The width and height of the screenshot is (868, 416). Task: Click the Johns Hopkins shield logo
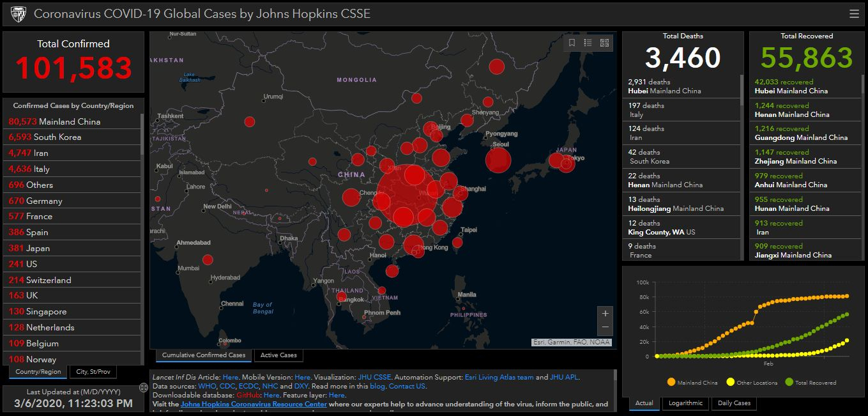pyautogui.click(x=19, y=13)
